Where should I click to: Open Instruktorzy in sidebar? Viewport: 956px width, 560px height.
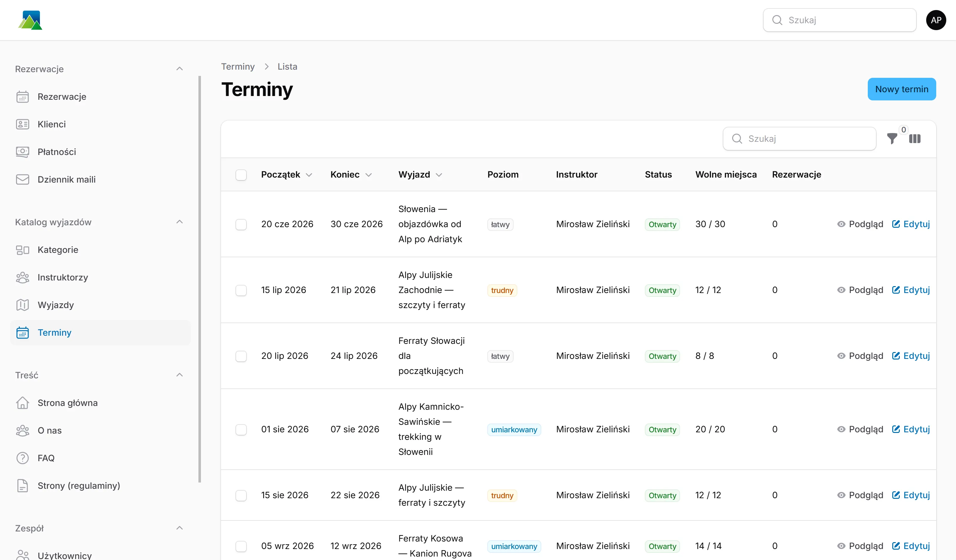pyautogui.click(x=100, y=278)
